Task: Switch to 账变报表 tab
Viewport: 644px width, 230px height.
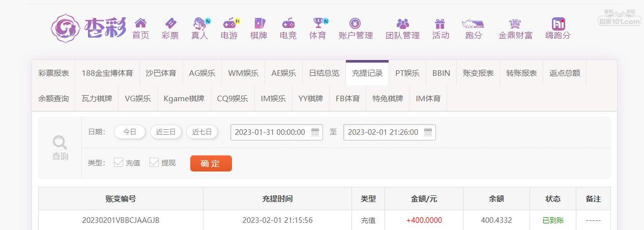Action: click(478, 73)
